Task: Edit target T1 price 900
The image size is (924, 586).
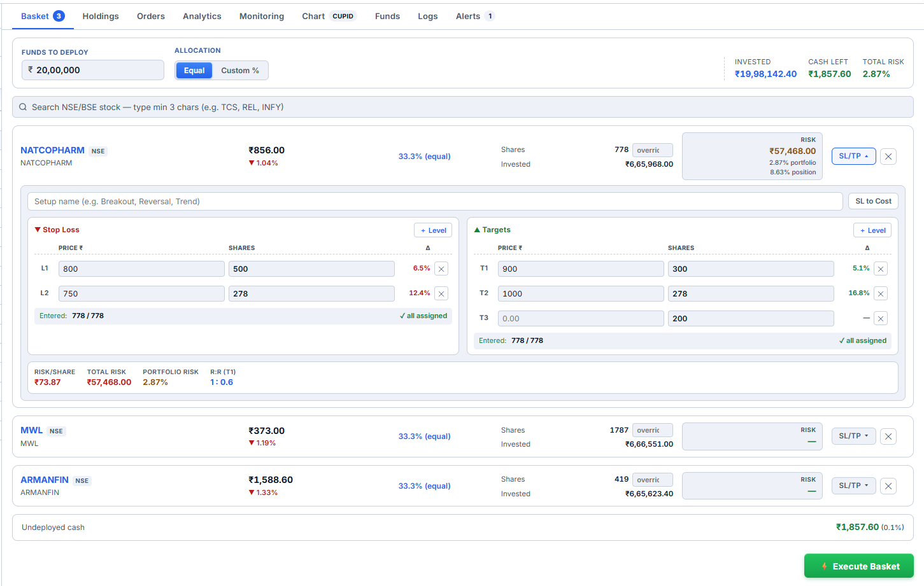Action: click(x=581, y=269)
